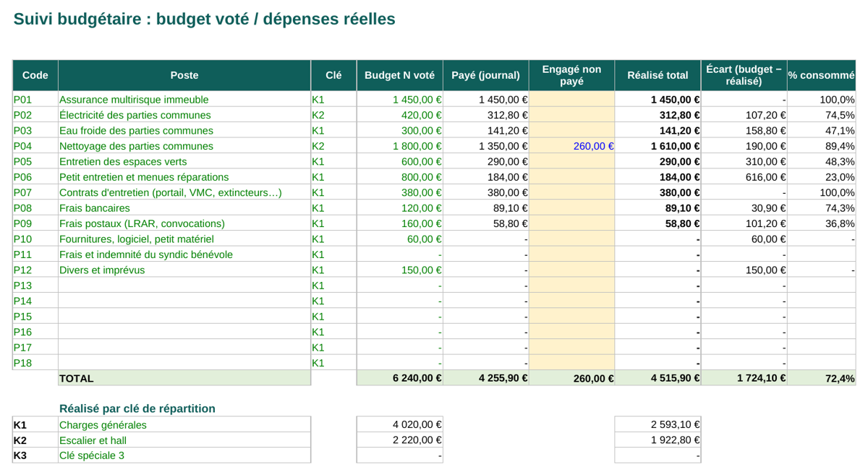The image size is (868, 475).
Task: Select cell 'Entretien des espaces verts'
Action: [x=184, y=162]
